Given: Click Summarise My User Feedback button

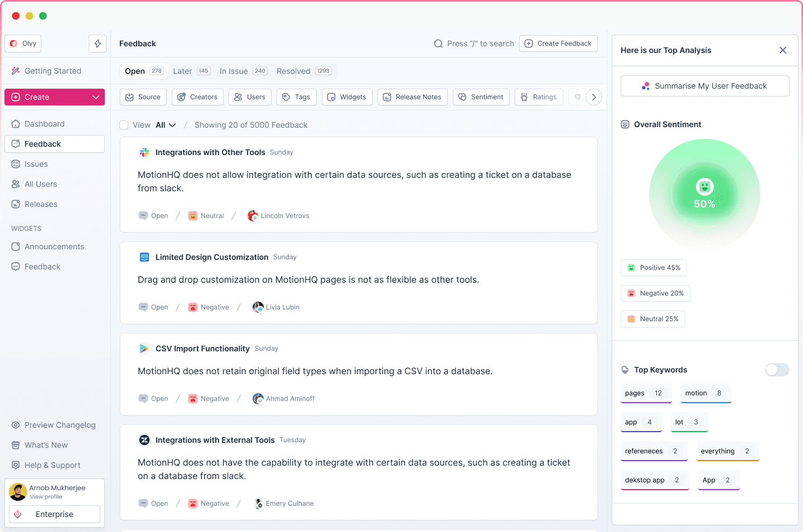Looking at the screenshot, I should click(705, 86).
